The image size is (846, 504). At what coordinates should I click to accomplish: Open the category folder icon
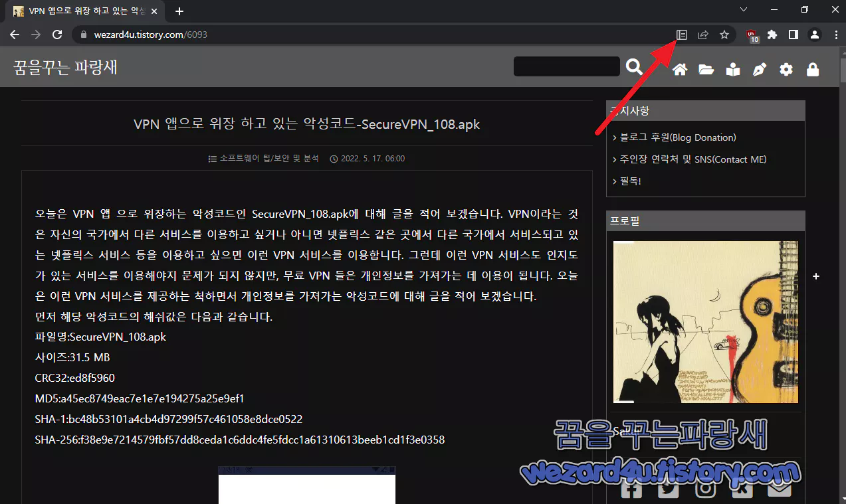706,69
